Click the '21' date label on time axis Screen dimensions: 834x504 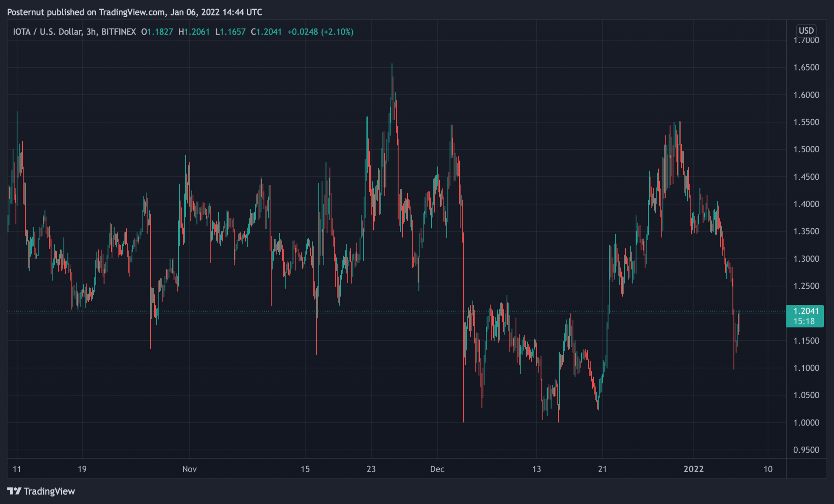tap(602, 469)
